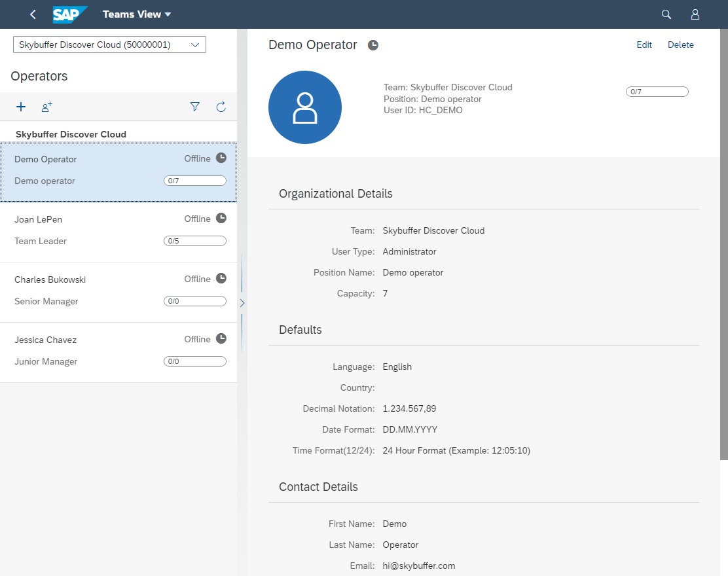Image resolution: width=728 pixels, height=576 pixels.
Task: Click the DD.MM.YYYY date format value
Action: [x=410, y=429]
